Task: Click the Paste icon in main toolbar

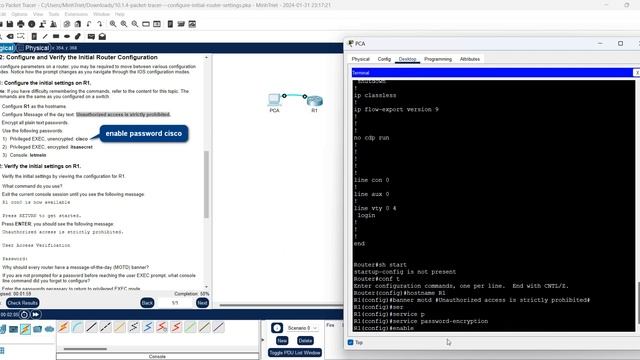Action: click(x=78, y=24)
